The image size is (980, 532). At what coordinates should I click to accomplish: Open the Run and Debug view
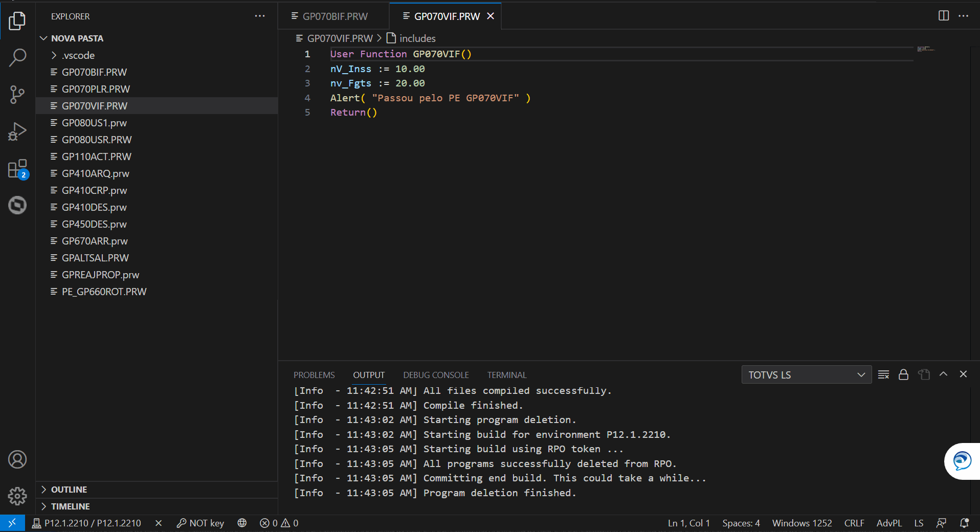pyautogui.click(x=17, y=131)
